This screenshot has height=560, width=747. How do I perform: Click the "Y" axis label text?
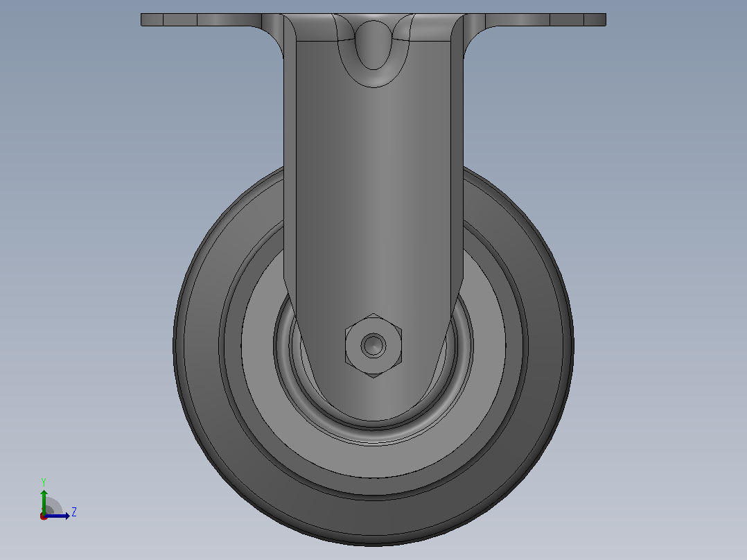[x=44, y=482]
